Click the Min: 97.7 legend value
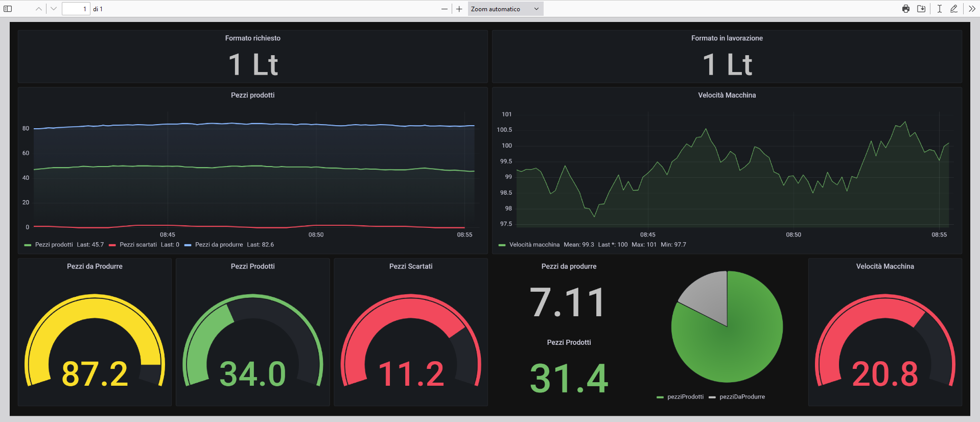Viewport: 980px width, 422px height. pos(673,245)
